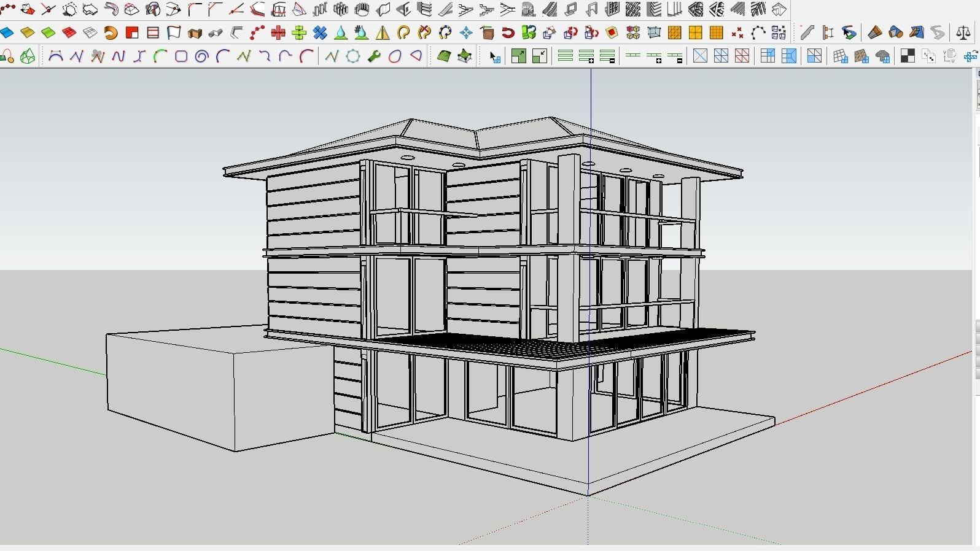
Task: Click the red D-shaped closed curve icon
Action: (416, 56)
